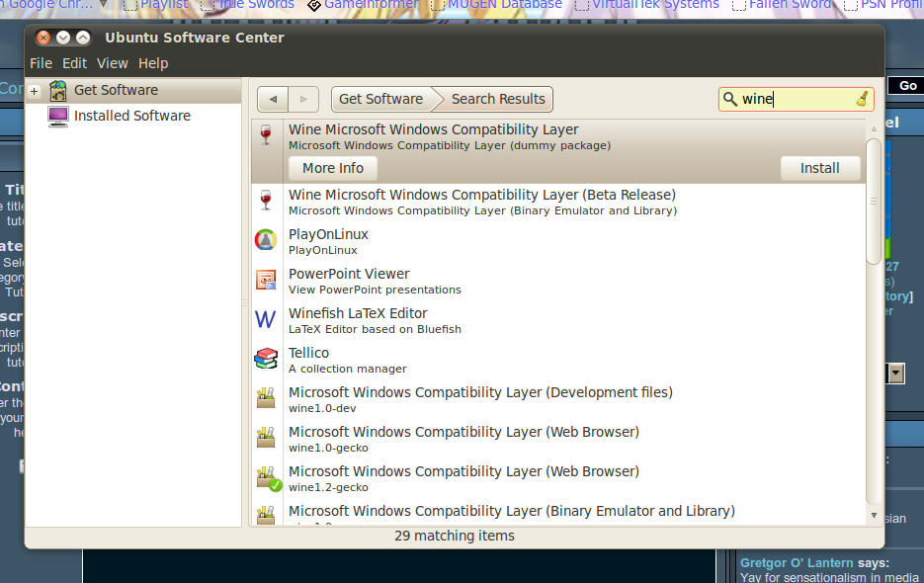Select Wine Compatibility Layer (Beta Release) row
The width and height of the screenshot is (924, 583).
pyautogui.click(x=558, y=201)
